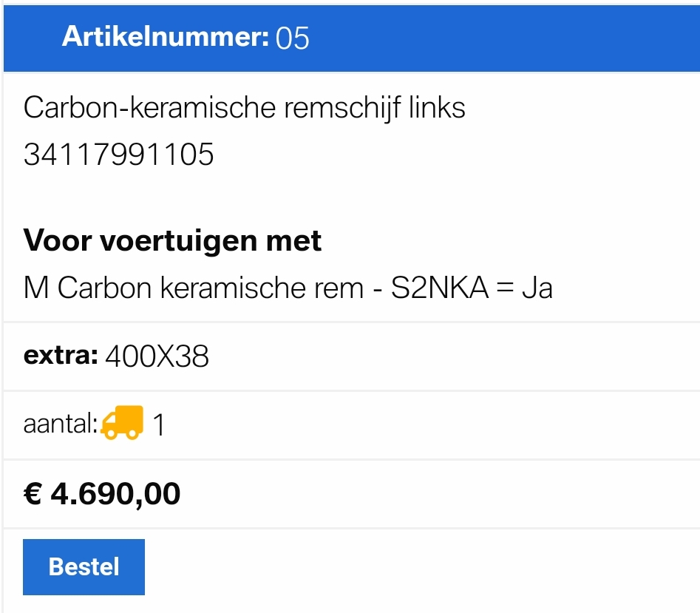Screen dimensions: 700x613
Task: Select part number 34117991105
Action: pyautogui.click(x=119, y=155)
